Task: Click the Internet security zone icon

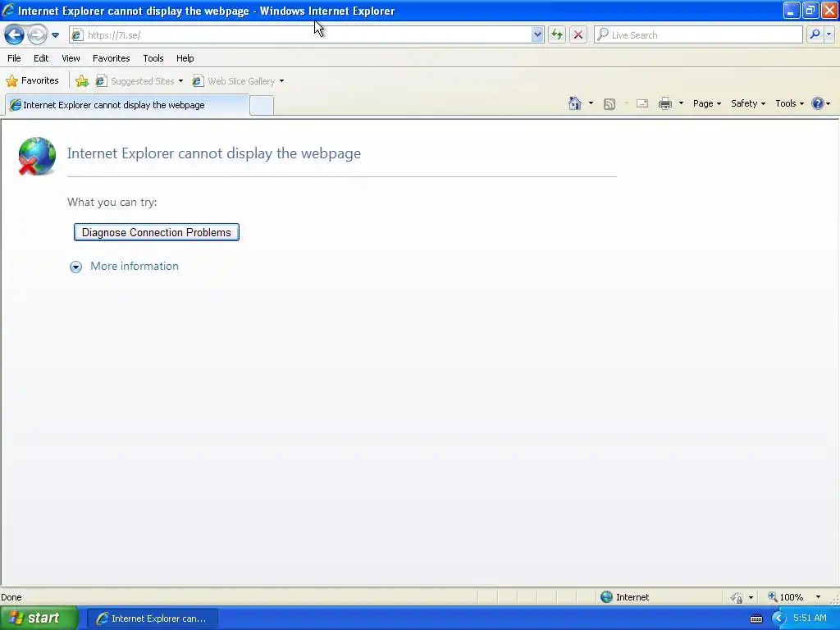Action: tap(606, 597)
